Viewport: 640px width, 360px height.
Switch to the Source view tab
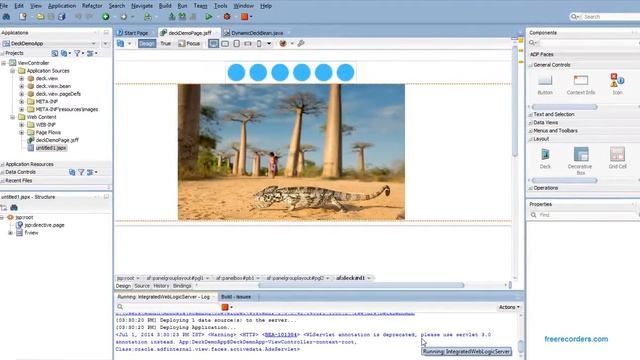pos(142,286)
